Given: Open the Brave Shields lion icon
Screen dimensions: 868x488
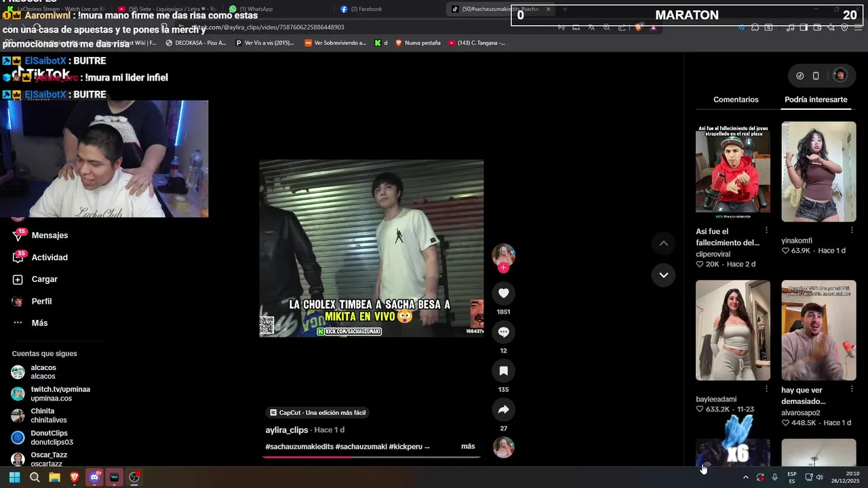Looking at the screenshot, I should pyautogui.click(x=638, y=27).
